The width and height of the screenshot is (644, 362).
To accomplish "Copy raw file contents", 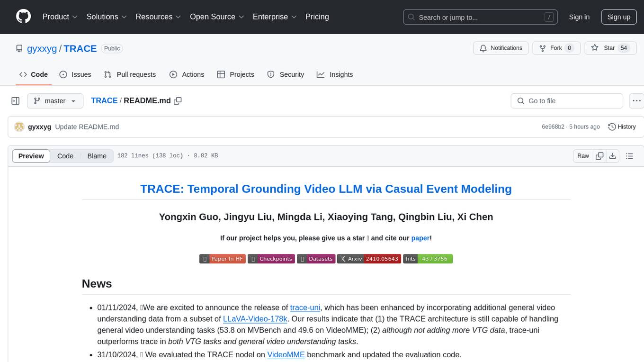I will (x=599, y=156).
